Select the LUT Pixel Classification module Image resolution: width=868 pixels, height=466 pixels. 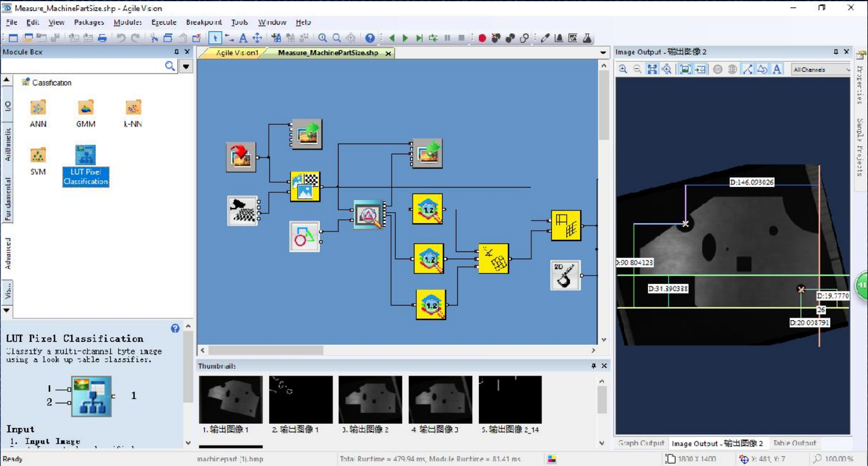pyautogui.click(x=86, y=165)
